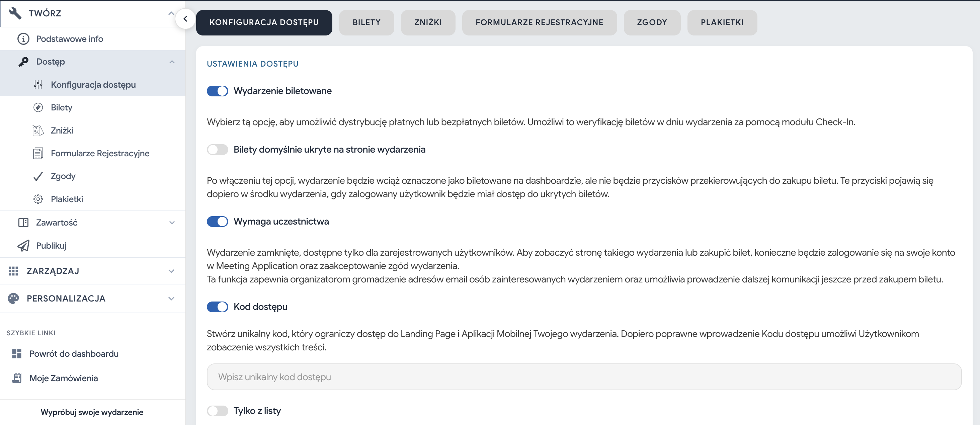Image resolution: width=980 pixels, height=425 pixels.
Task: Click the Formularze Rejestracyjne document icon
Action: pyautogui.click(x=38, y=153)
